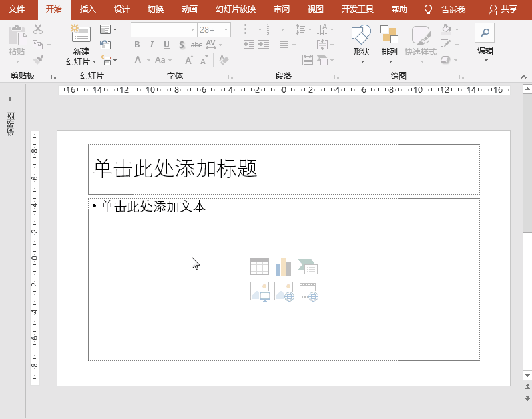Click the reset slide icon
This screenshot has height=419, width=532.
click(106, 45)
